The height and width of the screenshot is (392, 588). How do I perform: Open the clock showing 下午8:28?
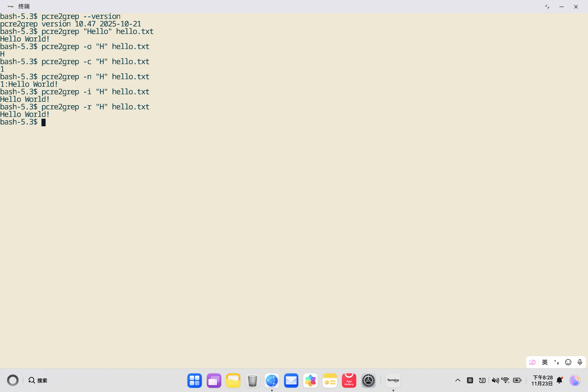point(542,380)
